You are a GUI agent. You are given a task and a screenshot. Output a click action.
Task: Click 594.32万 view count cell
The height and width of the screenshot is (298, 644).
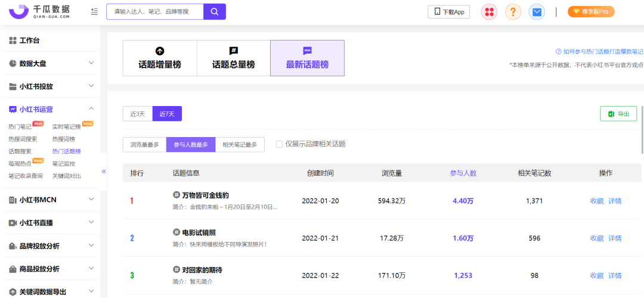point(392,201)
